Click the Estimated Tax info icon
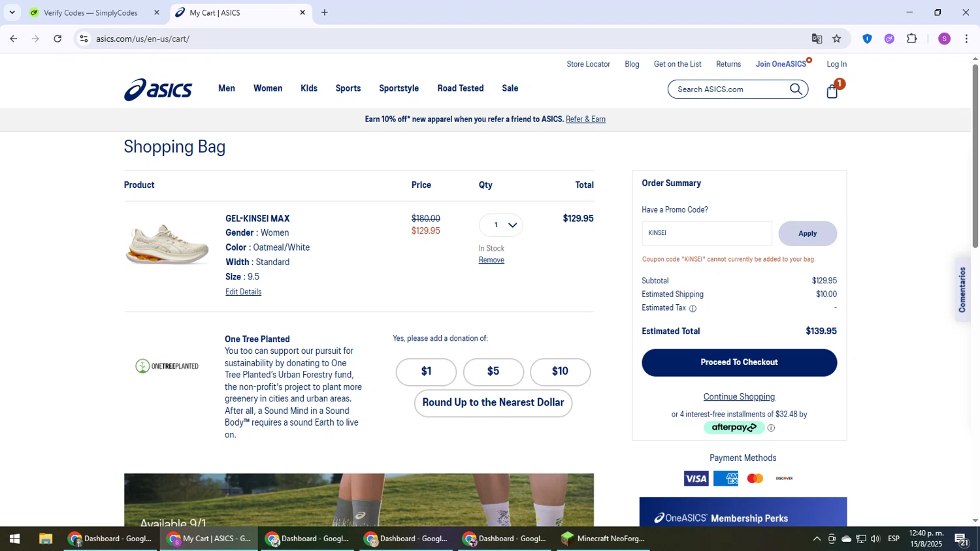The height and width of the screenshot is (551, 980). [693, 308]
